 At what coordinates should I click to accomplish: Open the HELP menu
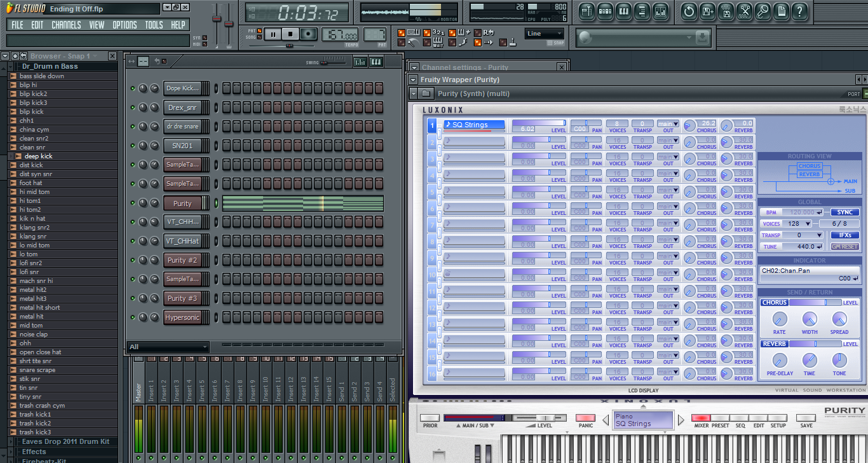tap(179, 25)
